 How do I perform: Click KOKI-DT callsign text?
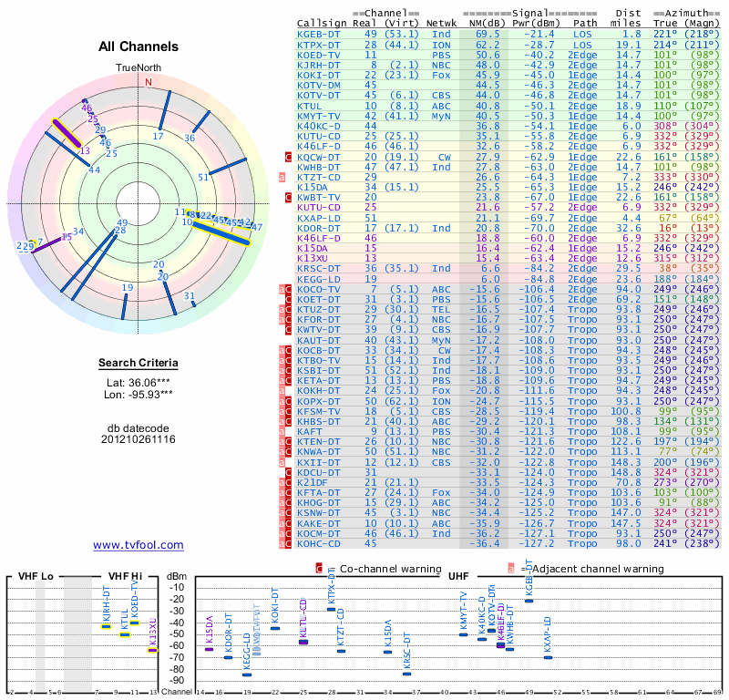pyautogui.click(x=318, y=76)
